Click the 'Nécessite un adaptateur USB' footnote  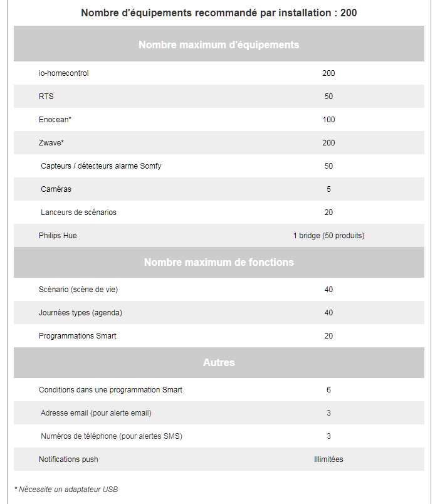(x=66, y=489)
